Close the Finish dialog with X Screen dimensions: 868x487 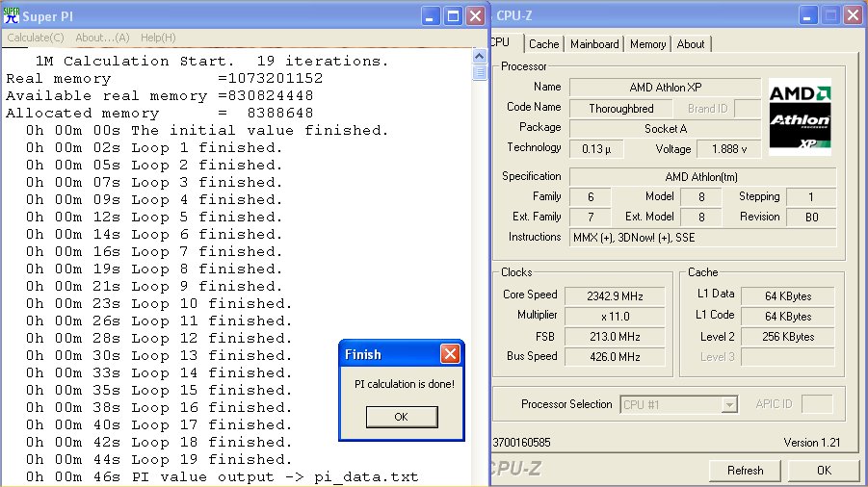[450, 354]
